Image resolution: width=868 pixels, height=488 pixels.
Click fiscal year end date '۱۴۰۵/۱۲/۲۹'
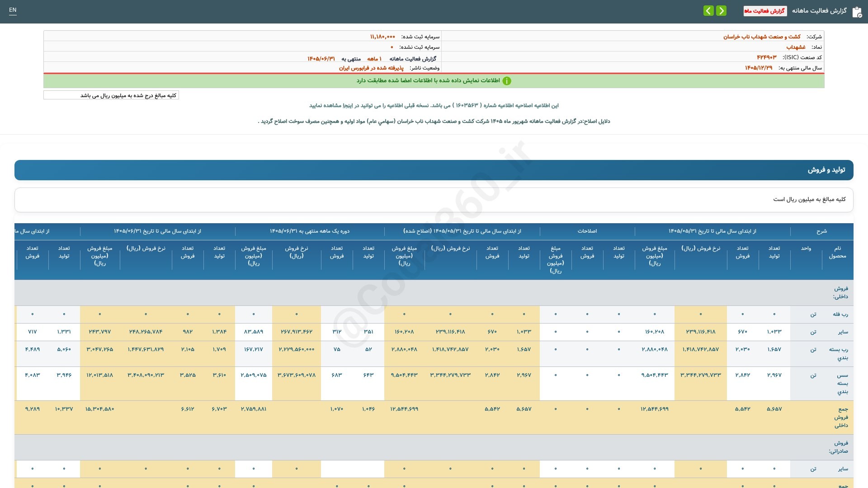point(759,68)
